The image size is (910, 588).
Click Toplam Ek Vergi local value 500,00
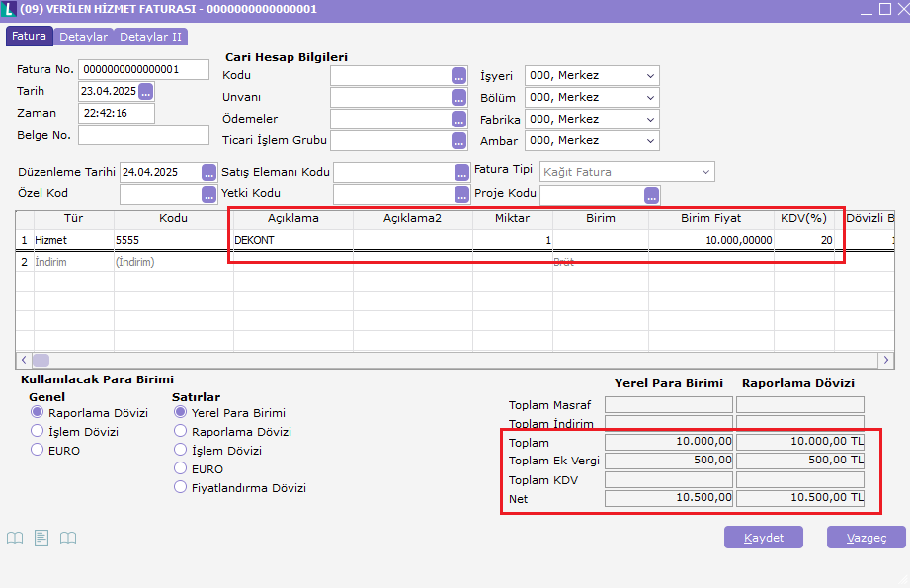click(669, 461)
